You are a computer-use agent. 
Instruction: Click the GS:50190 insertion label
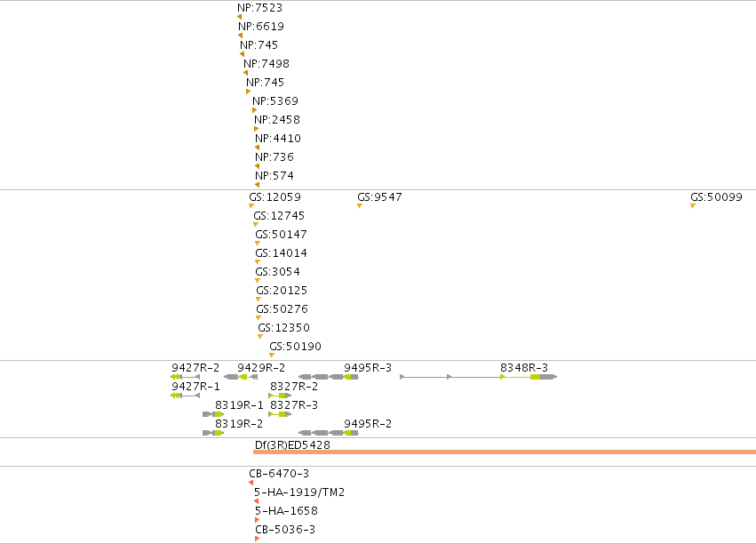[295, 347]
